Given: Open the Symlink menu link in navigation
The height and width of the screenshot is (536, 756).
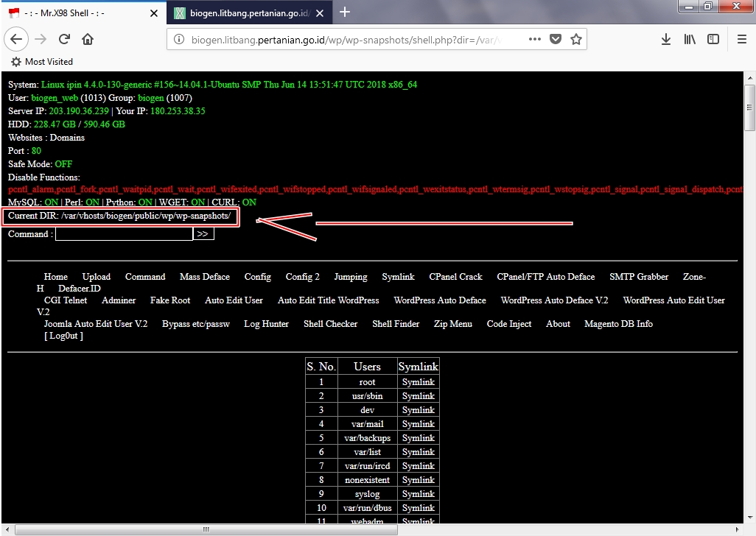Looking at the screenshot, I should click(x=398, y=277).
